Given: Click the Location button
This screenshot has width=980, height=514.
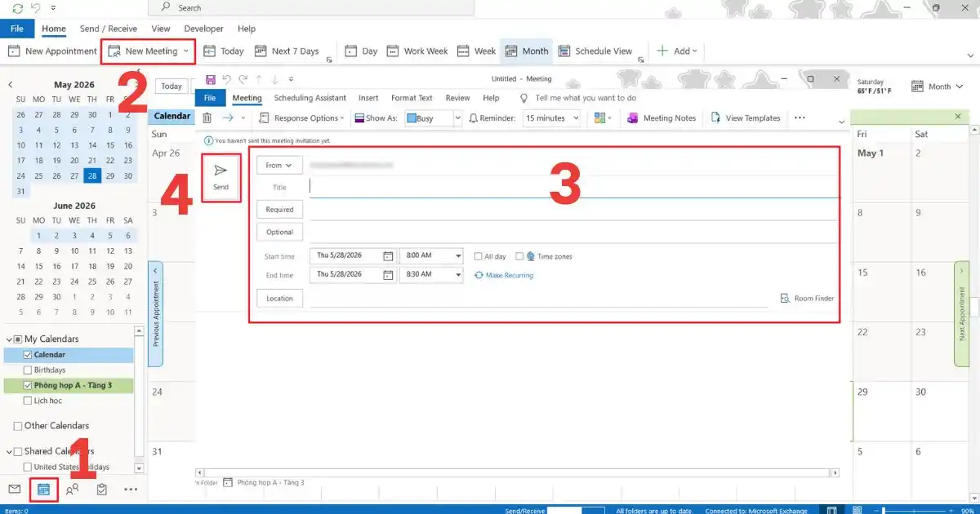Looking at the screenshot, I should coord(279,299).
